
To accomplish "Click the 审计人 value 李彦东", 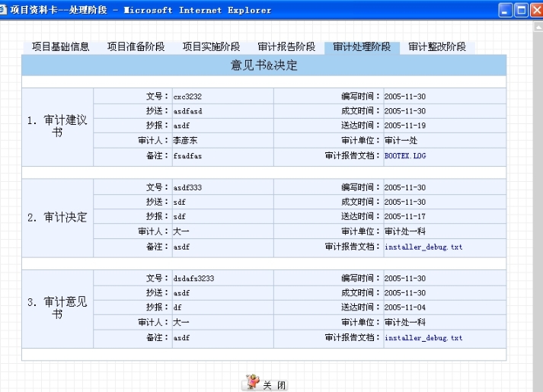I will point(185,141).
